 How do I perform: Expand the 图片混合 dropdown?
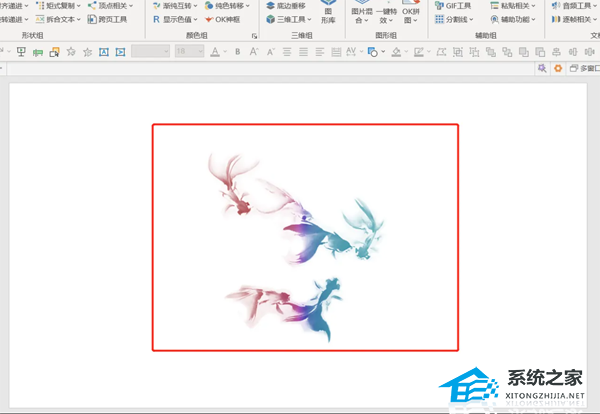click(362, 13)
